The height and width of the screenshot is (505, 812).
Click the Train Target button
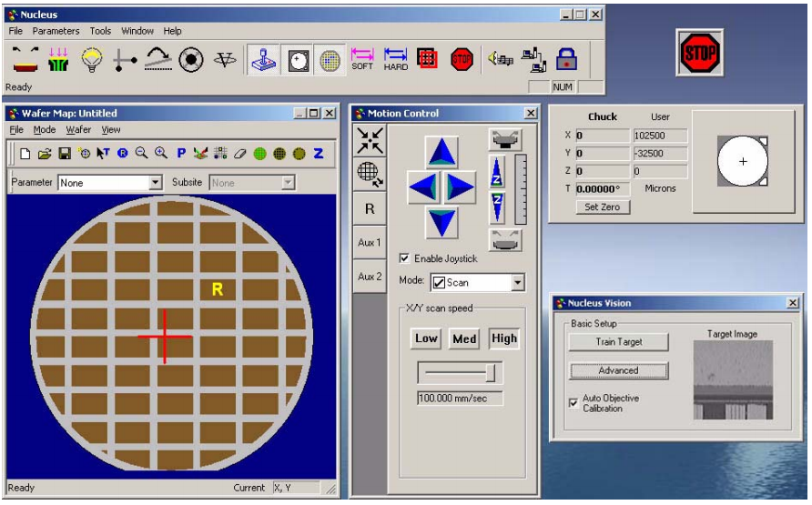click(619, 341)
